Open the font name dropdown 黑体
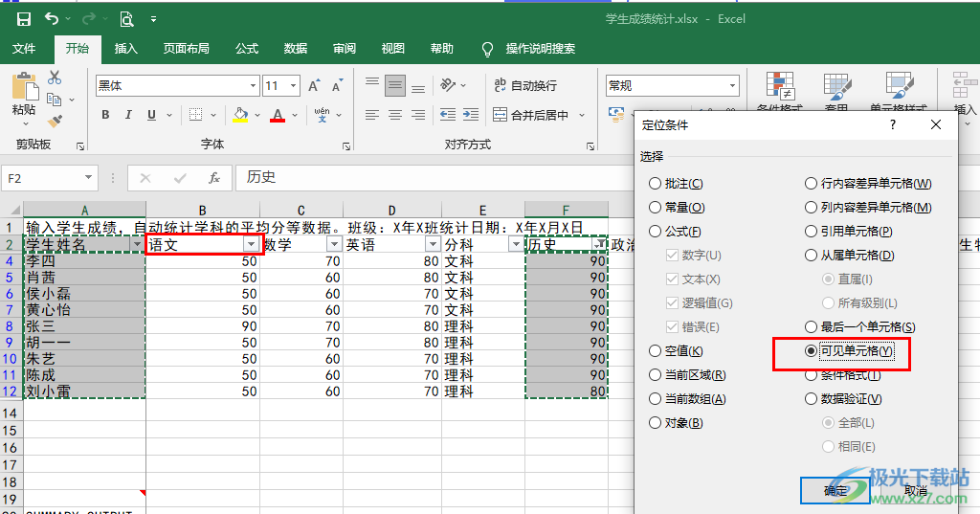Image resolution: width=980 pixels, height=514 pixels. pos(253,86)
